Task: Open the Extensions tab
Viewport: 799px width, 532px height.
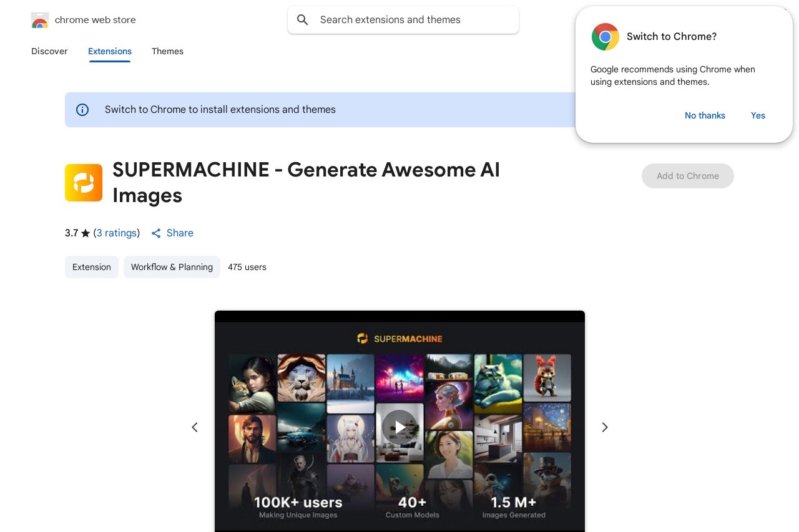Action: (x=110, y=51)
